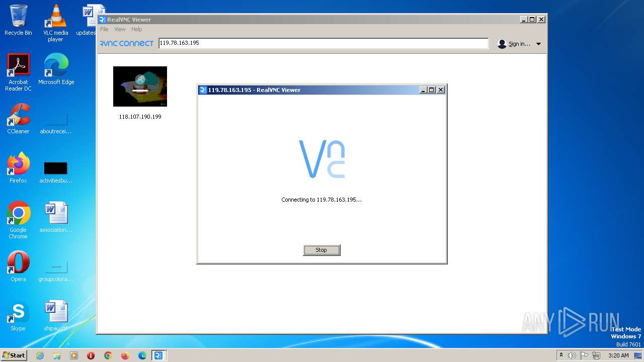Stop the connection attempt
The width and height of the screenshot is (644, 362).
(x=321, y=250)
